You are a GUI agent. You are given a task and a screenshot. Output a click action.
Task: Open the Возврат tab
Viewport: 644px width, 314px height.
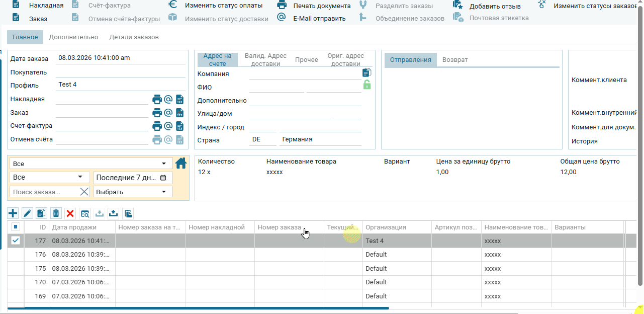(455, 60)
